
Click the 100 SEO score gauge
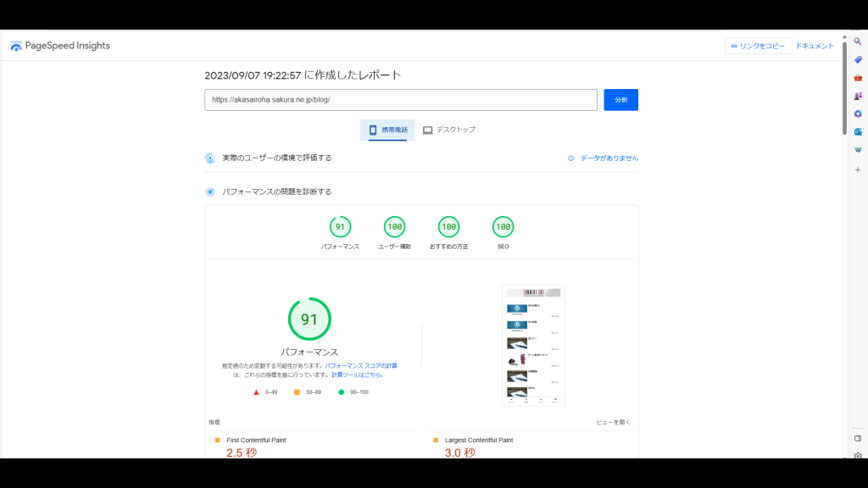pyautogui.click(x=503, y=227)
